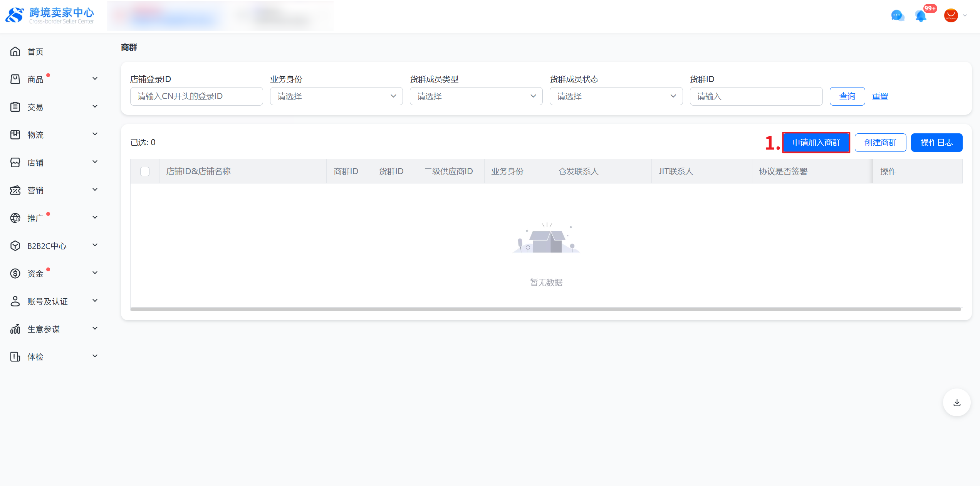
Task: Open the 业务身份 dropdown
Action: (336, 96)
